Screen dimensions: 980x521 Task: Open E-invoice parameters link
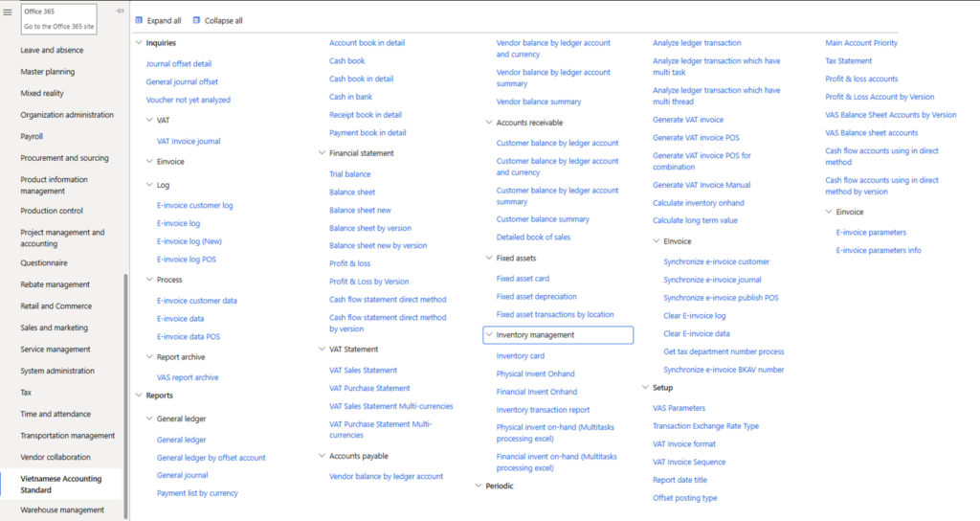pyautogui.click(x=871, y=232)
